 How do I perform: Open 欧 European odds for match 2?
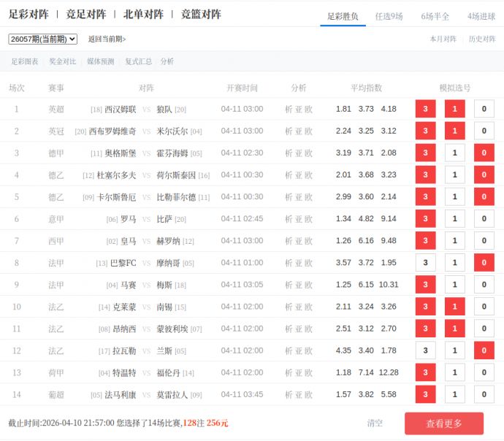(x=309, y=131)
